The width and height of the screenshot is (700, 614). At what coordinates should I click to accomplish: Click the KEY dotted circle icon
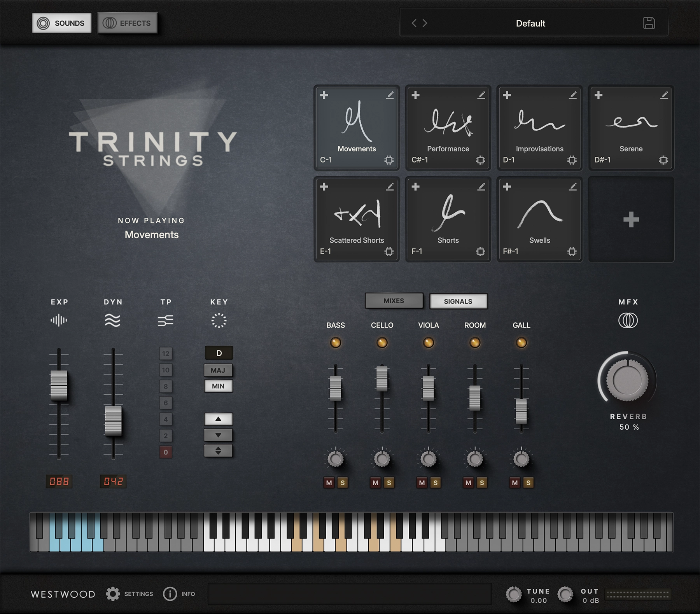click(x=219, y=320)
